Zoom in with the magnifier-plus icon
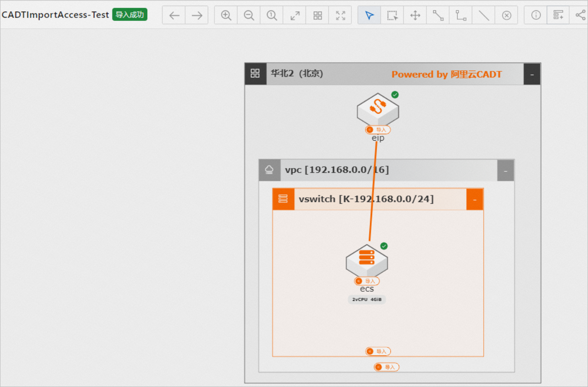This screenshot has width=588, height=387. pos(226,15)
